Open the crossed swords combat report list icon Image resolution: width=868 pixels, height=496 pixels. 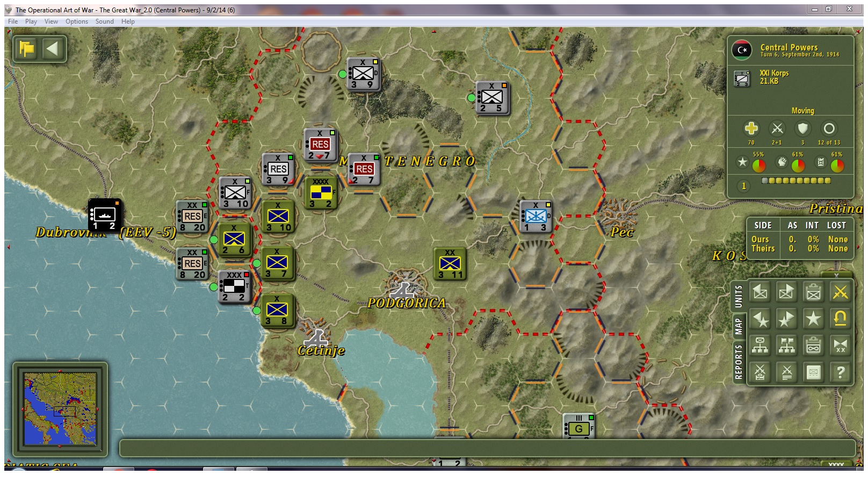pyautogui.click(x=786, y=372)
